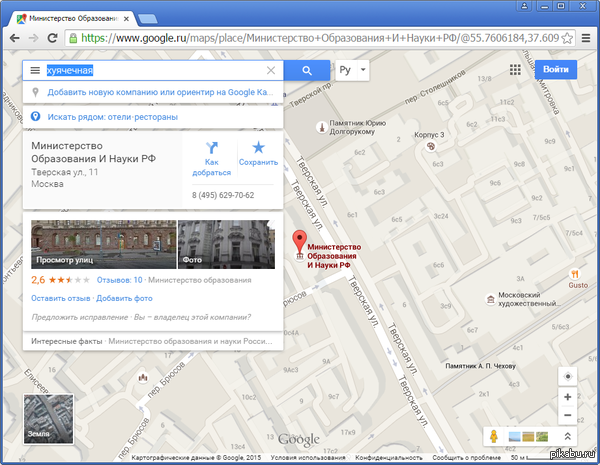Click Chrome user profile icon in title bar

point(524,6)
